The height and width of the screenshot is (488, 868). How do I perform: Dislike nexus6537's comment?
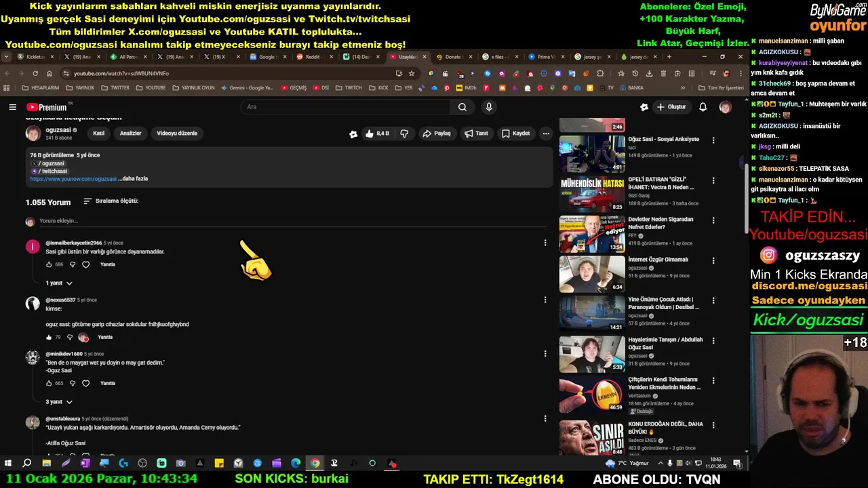point(70,337)
